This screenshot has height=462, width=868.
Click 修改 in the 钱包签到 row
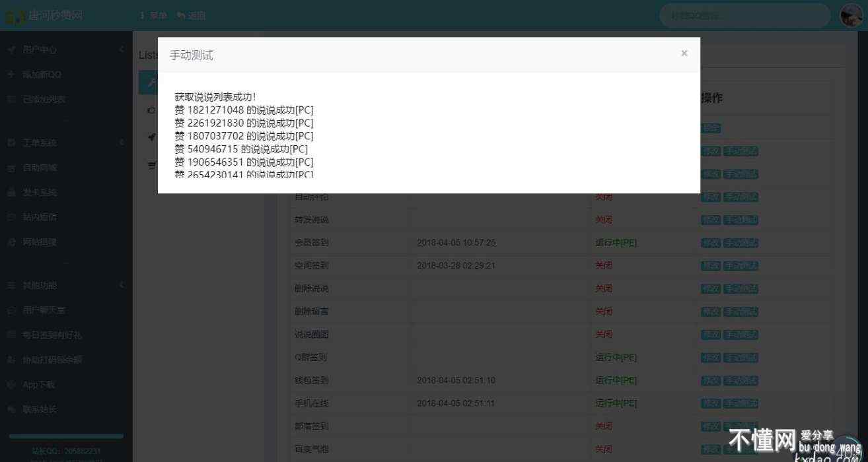pyautogui.click(x=711, y=381)
